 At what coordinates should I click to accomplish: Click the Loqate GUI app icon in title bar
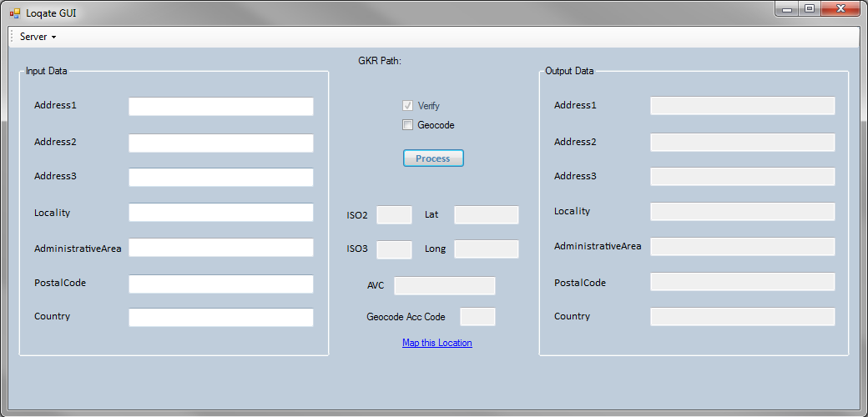[14, 13]
